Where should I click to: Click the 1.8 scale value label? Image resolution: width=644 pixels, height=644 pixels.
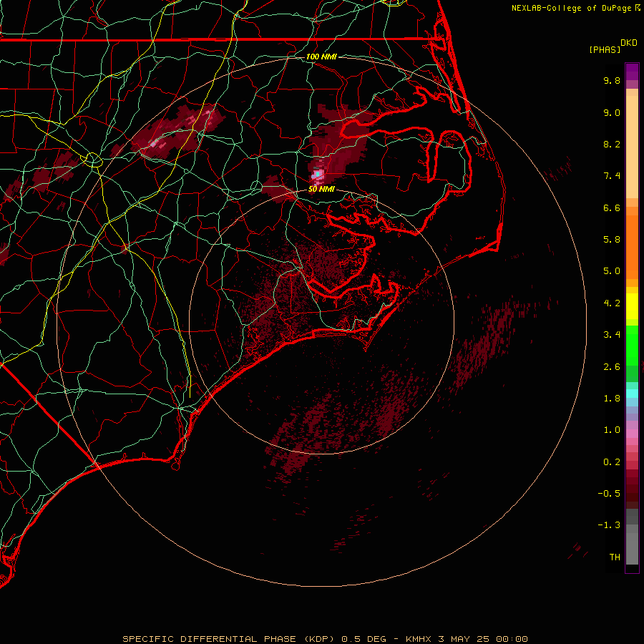612,399
